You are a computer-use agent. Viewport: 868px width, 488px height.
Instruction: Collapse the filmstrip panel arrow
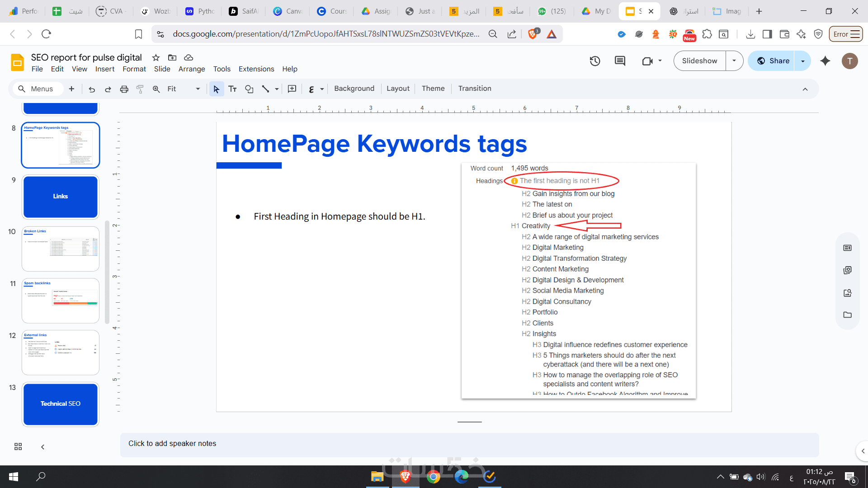click(42, 446)
